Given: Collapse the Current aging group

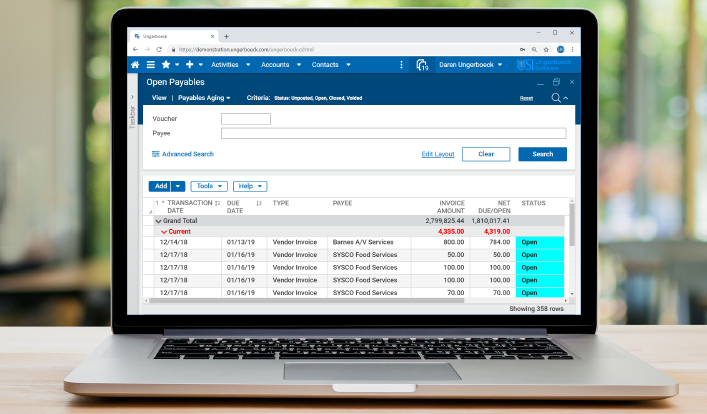Looking at the screenshot, I should [164, 231].
